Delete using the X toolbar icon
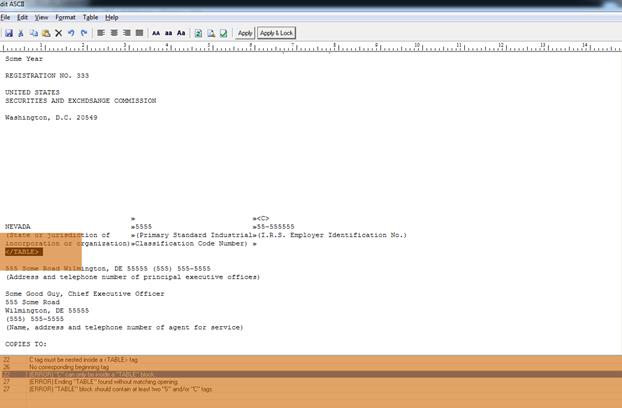622x408 pixels. [x=59, y=33]
